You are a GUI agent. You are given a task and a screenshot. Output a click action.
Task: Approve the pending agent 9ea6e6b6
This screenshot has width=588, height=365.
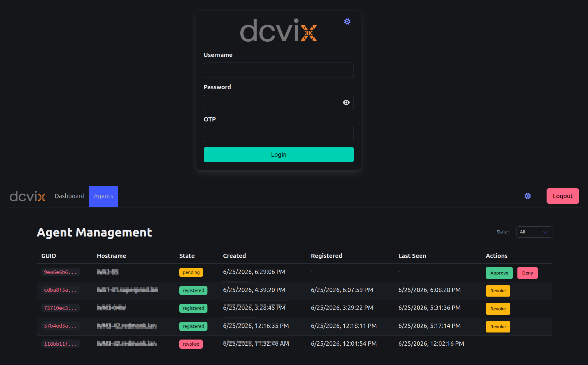coord(499,273)
